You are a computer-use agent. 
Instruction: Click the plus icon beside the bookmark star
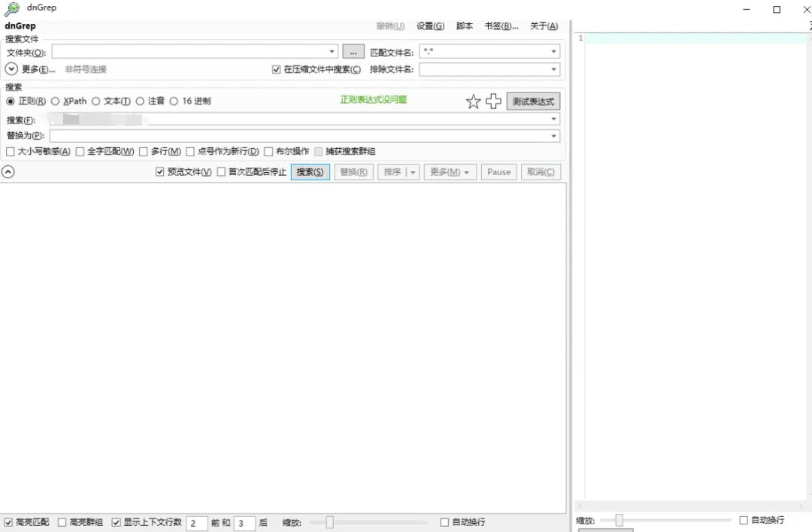pos(493,101)
